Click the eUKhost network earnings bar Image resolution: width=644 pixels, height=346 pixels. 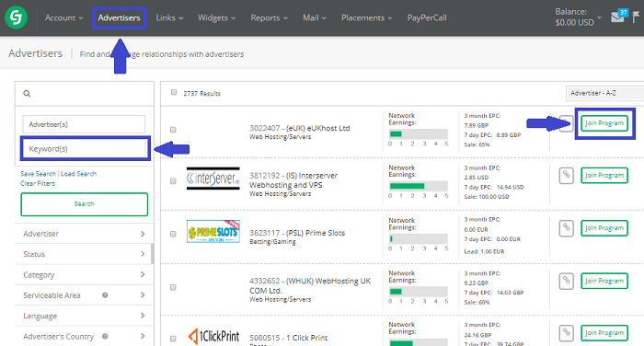pos(419,134)
